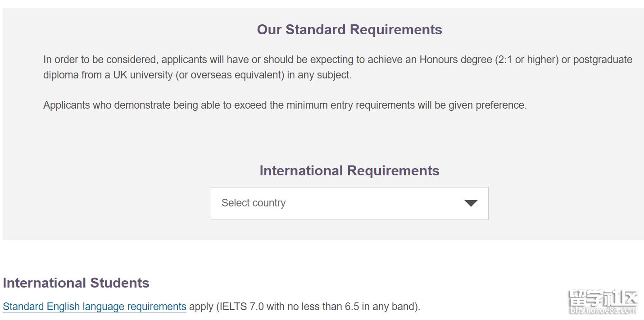This screenshot has width=644, height=320.
Task: Click the "minimum entry requirements" phrase
Action: 349,105
